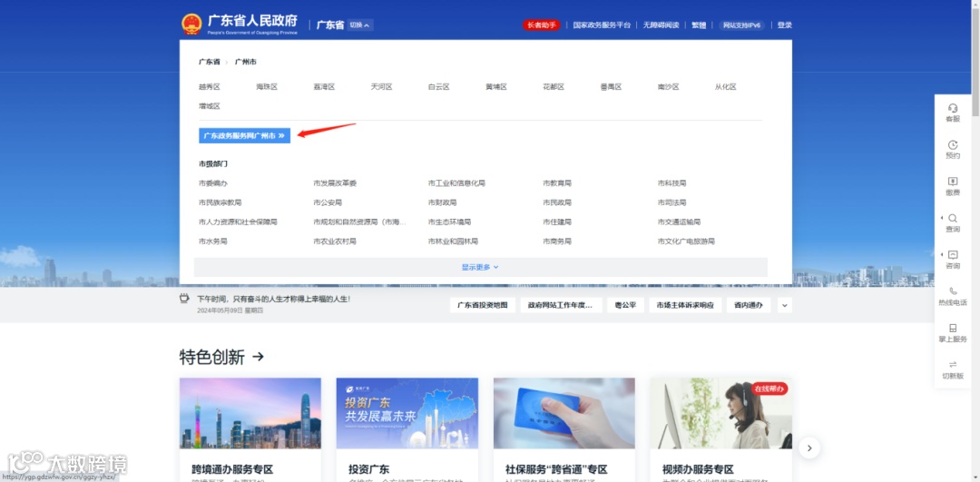Switch to 繁體 traditional Chinese
Image resolution: width=980 pixels, height=482 pixels.
click(699, 25)
